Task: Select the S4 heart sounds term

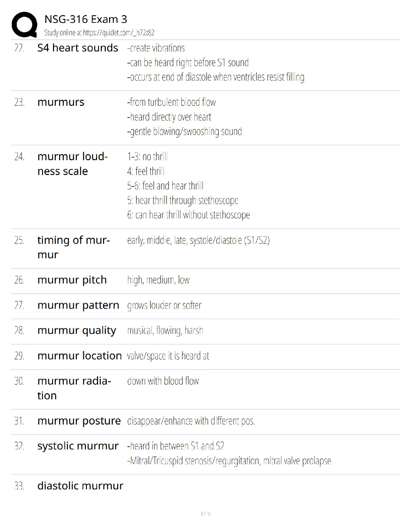Action: [78, 48]
